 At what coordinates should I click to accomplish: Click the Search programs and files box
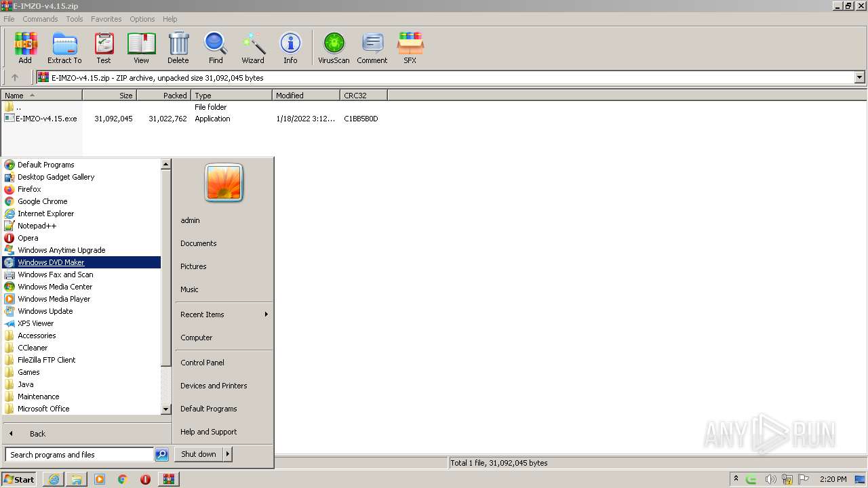pyautogui.click(x=79, y=455)
